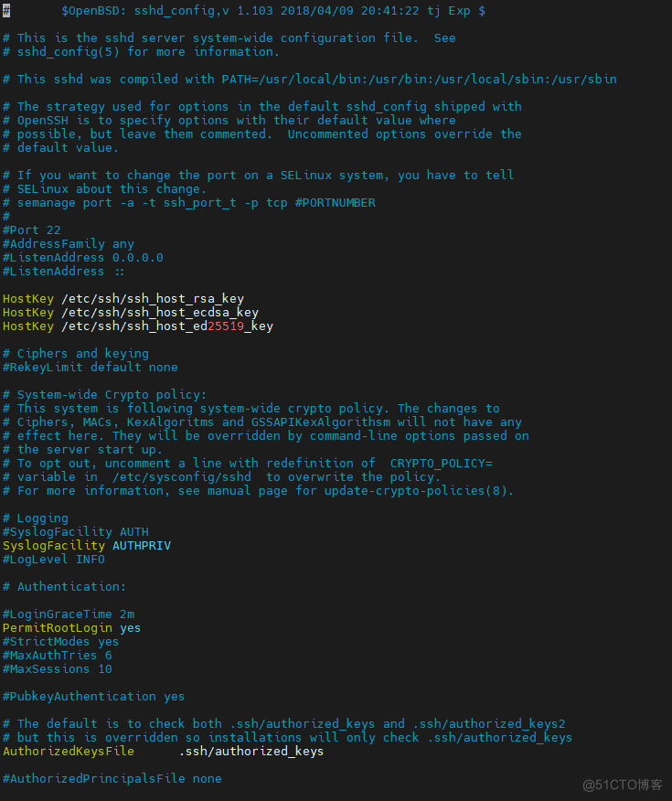Click the red "25519" number in HostKey
The image size is (672, 801).
click(226, 326)
